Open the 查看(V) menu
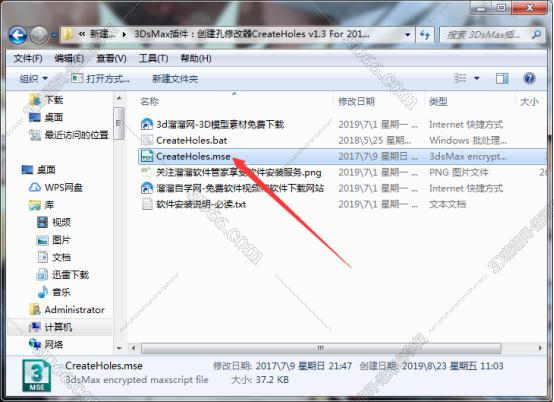Image resolution: width=554 pixels, height=402 pixels. click(x=111, y=58)
